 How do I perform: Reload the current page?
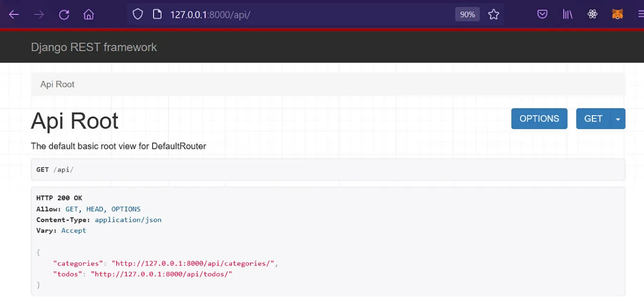point(64,14)
